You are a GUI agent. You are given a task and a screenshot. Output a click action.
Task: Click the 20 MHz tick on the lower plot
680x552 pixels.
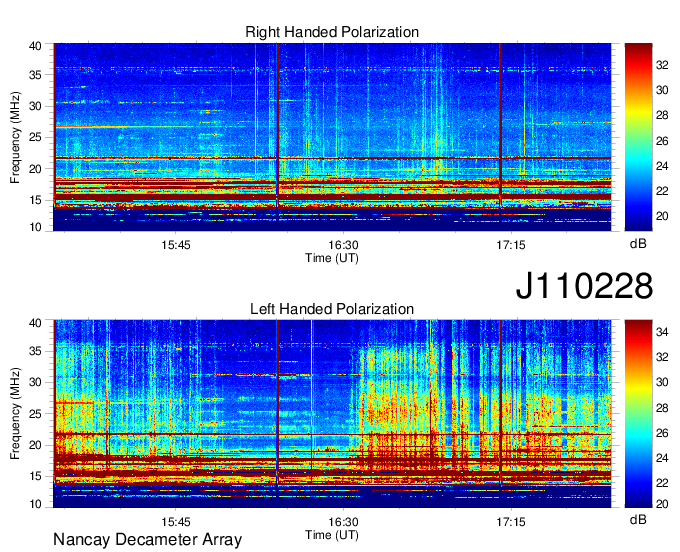35,445
